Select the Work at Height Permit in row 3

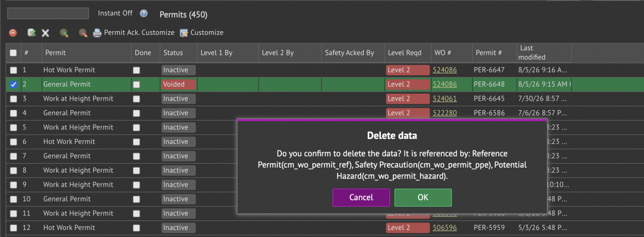tap(78, 99)
